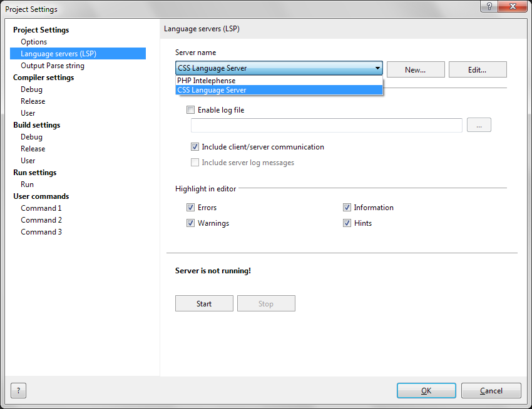This screenshot has width=532, height=409.
Task: Disable the Warnings highlight checkbox
Action: (x=191, y=223)
